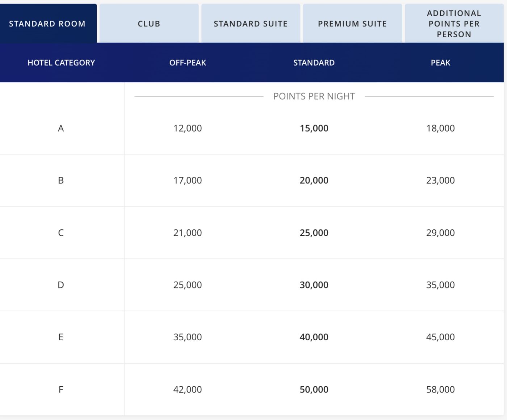Switch to the Club tab
The width and height of the screenshot is (507, 420).
[148, 24]
